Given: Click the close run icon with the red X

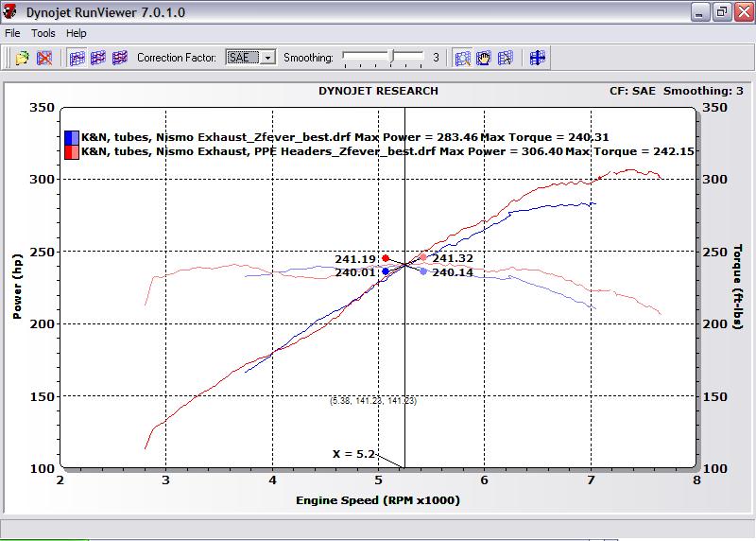Looking at the screenshot, I should [44, 58].
